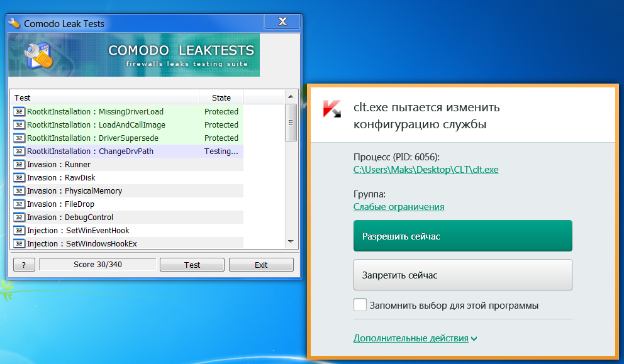Select 'Invasion : RawDisk' row text

tap(61, 177)
